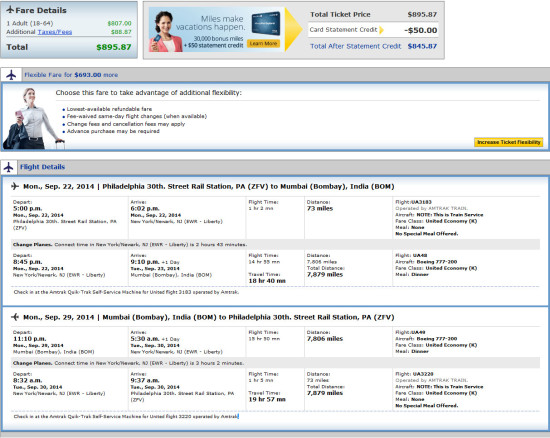Click the airplane icon in Flexible Fare bar
Screen dimensions: 550x438
(11, 75)
